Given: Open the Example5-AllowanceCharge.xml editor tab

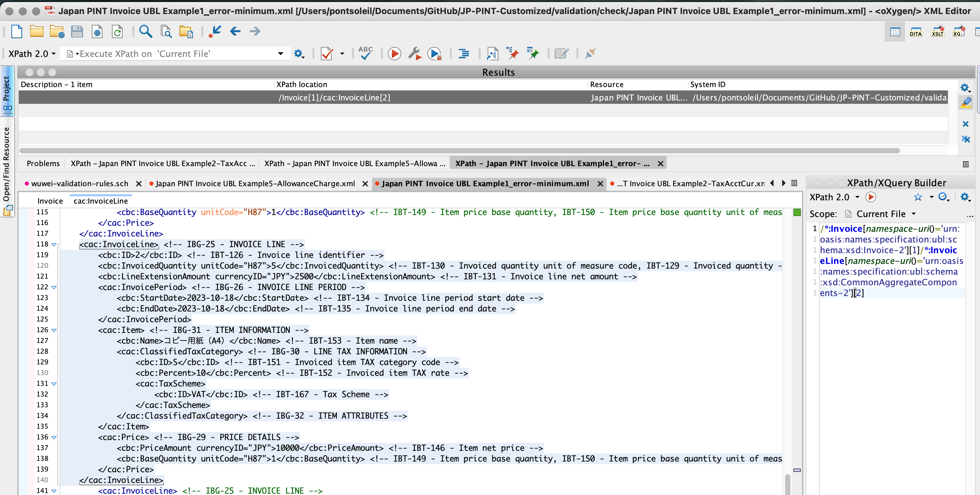Looking at the screenshot, I should point(255,184).
